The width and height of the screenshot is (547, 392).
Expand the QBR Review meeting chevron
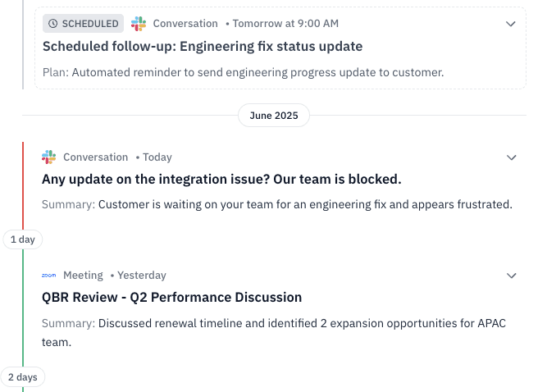pyautogui.click(x=512, y=276)
